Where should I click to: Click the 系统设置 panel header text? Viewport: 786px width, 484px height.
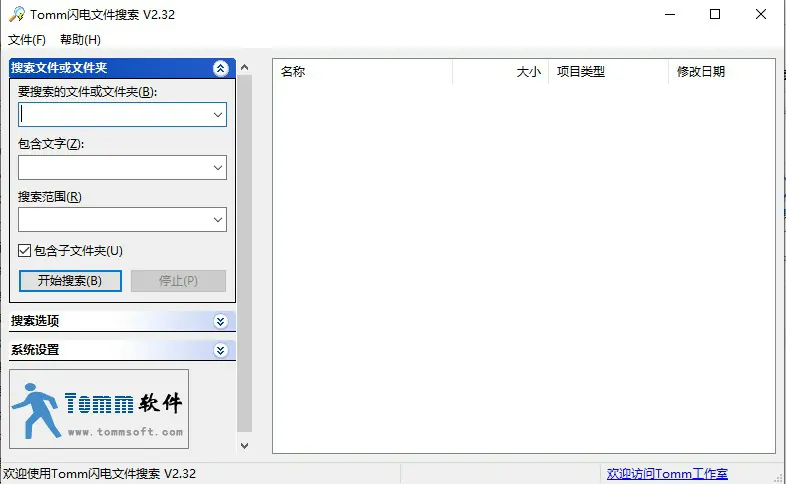35,350
